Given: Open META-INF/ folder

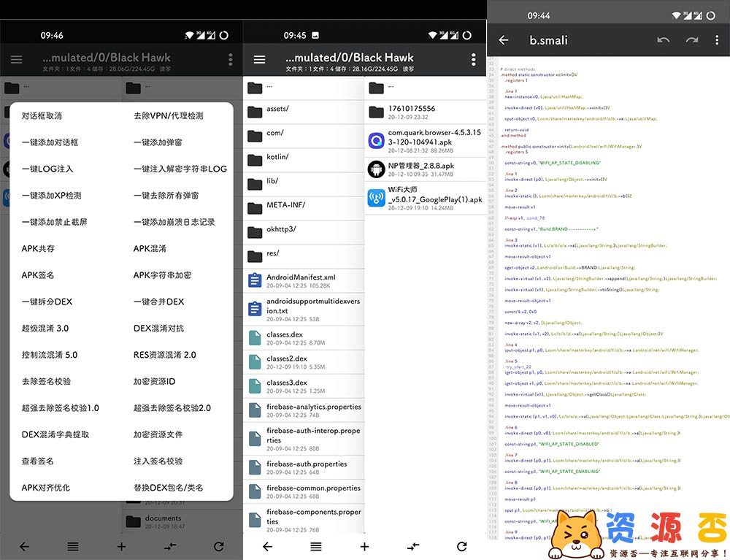Looking at the screenshot, I should coord(304,208).
